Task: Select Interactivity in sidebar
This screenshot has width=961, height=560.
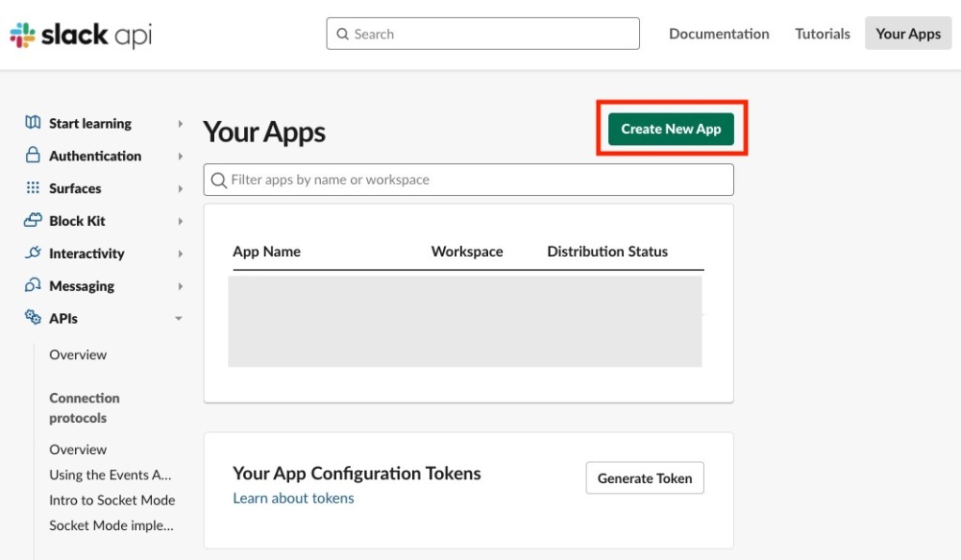Action: [86, 253]
